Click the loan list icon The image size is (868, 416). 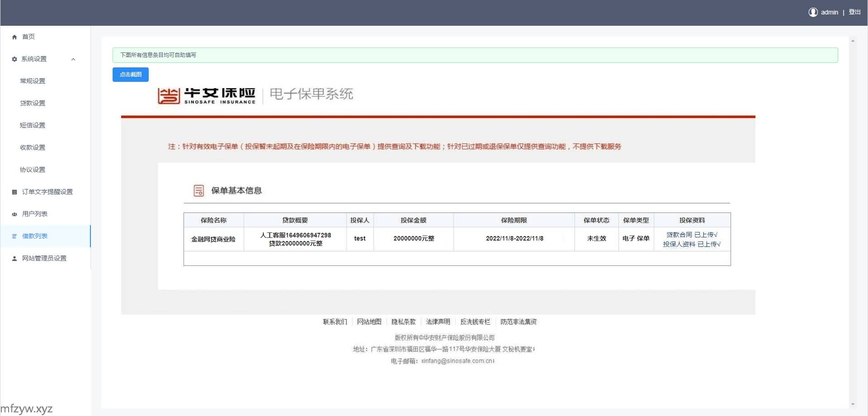pyautogui.click(x=14, y=236)
